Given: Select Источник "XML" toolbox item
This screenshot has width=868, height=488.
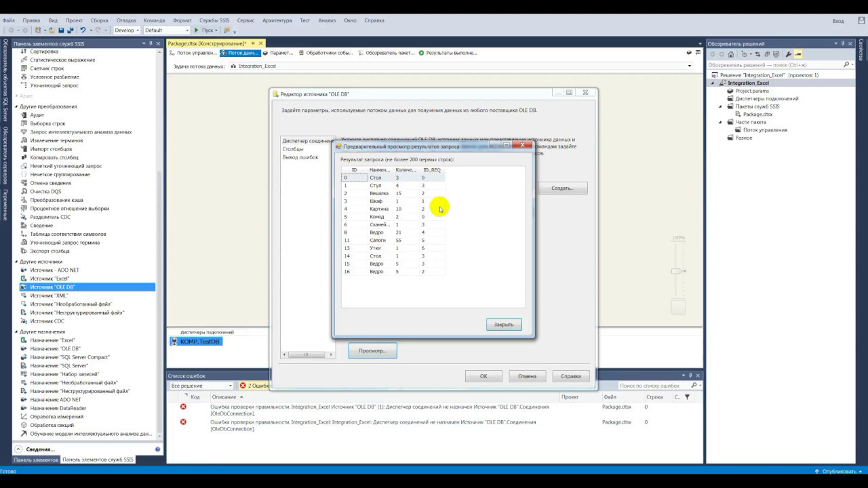Looking at the screenshot, I should point(49,296).
